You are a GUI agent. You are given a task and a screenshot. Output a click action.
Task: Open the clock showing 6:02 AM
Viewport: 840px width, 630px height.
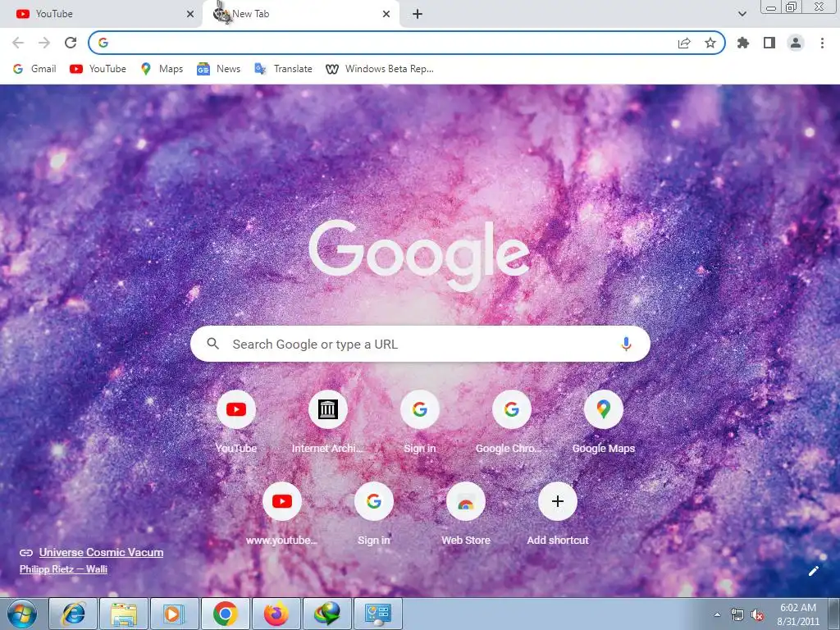[797, 614]
